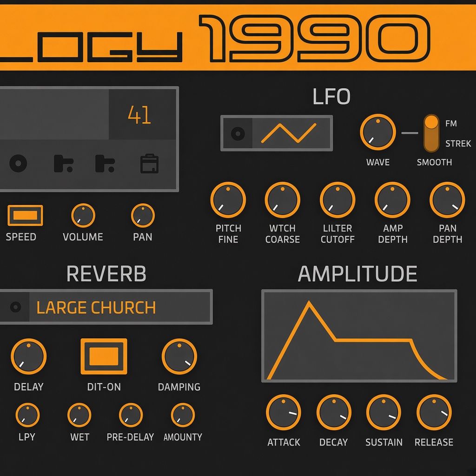
Task: Click the LPY knob
Action: 27,415
